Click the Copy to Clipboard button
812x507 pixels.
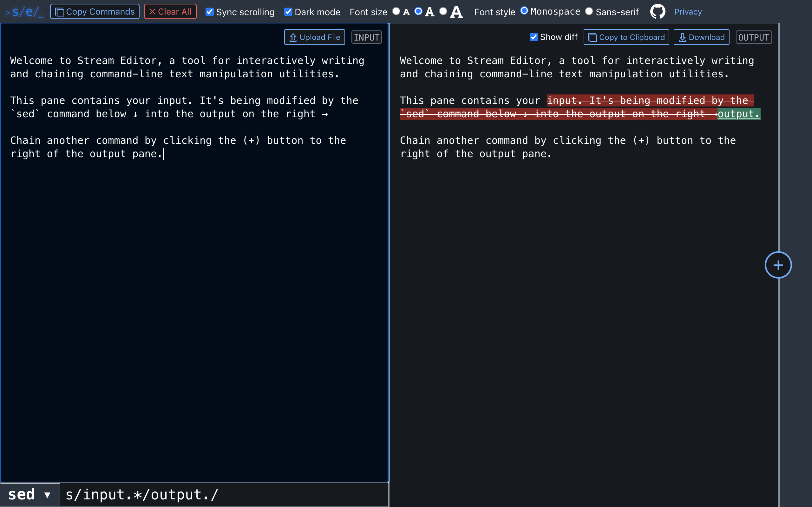[x=626, y=37]
